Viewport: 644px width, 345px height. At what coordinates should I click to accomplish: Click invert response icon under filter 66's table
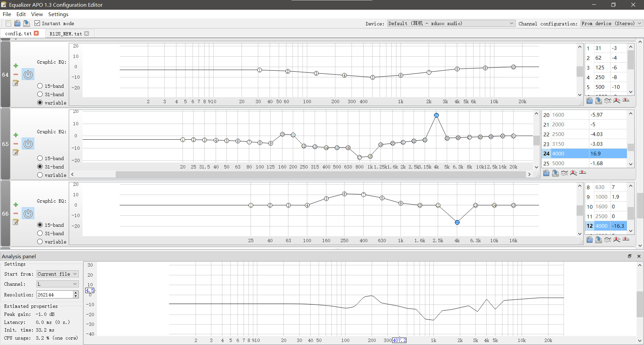point(608,239)
